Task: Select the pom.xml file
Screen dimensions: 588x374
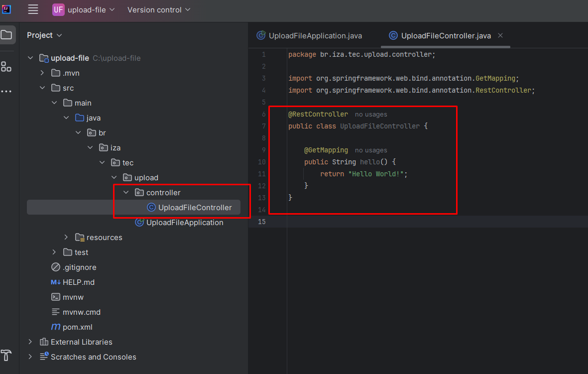Action: (x=77, y=327)
